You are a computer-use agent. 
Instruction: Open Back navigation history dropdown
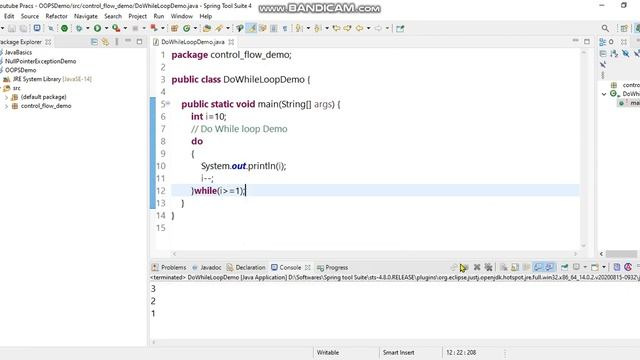pyautogui.click(x=368, y=28)
